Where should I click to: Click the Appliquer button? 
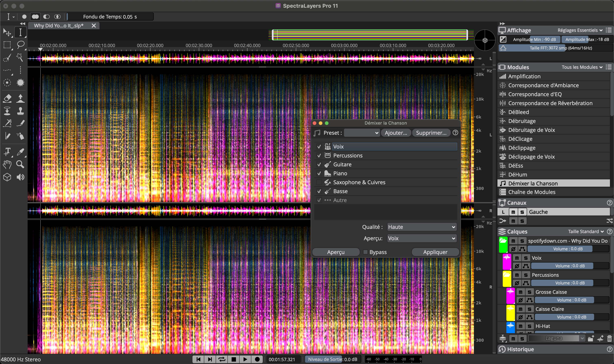point(435,252)
